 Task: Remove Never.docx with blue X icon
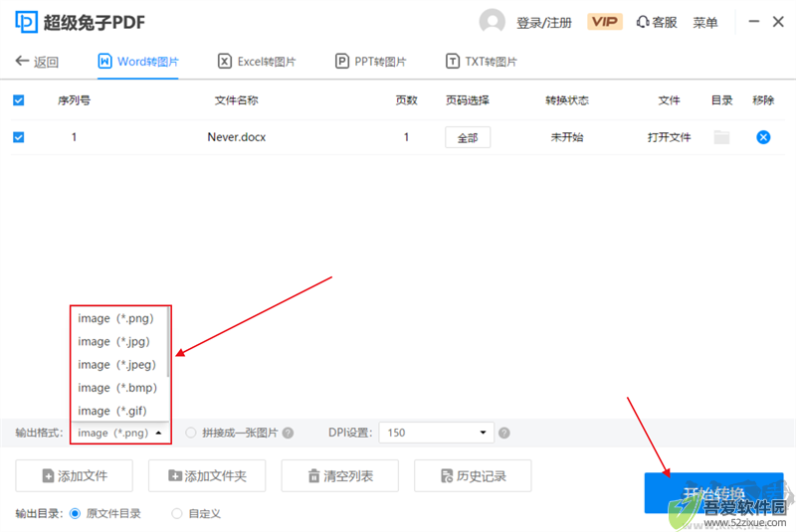(x=763, y=137)
